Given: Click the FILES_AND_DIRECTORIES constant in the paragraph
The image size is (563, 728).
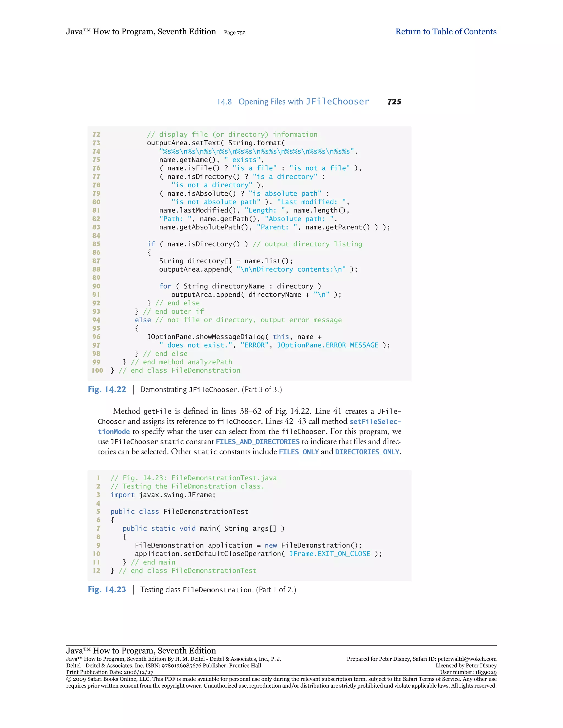Looking at the screenshot, I should (258, 442).
